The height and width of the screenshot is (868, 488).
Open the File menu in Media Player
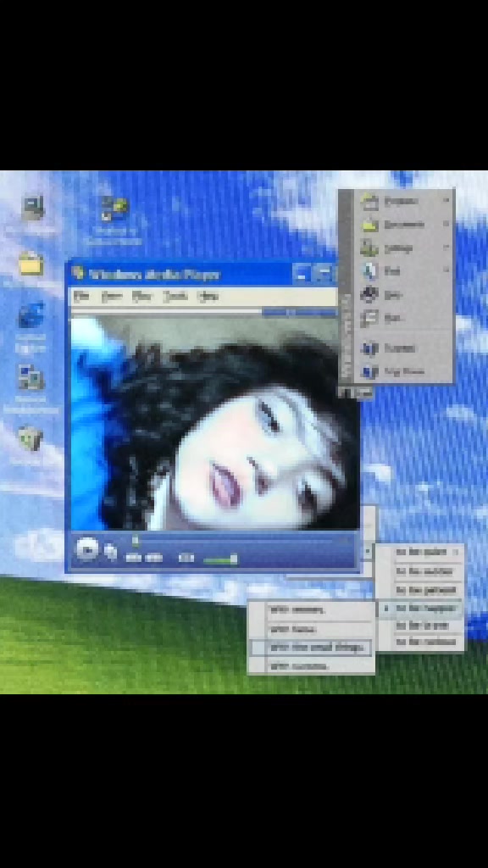[x=81, y=297]
